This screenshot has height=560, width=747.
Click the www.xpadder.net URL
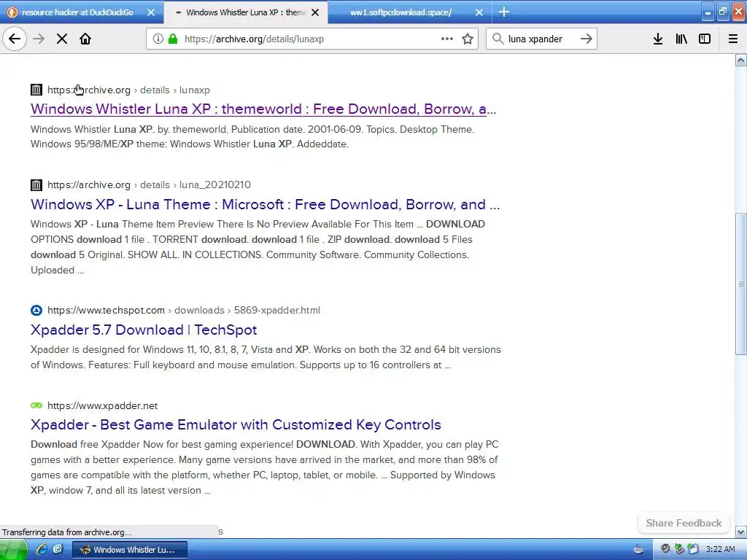(x=102, y=405)
